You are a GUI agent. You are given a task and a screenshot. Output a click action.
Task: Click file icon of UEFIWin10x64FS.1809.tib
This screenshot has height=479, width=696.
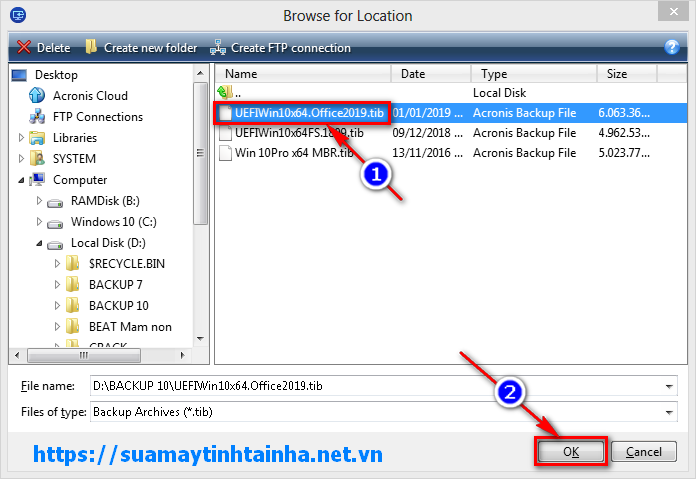click(225, 133)
